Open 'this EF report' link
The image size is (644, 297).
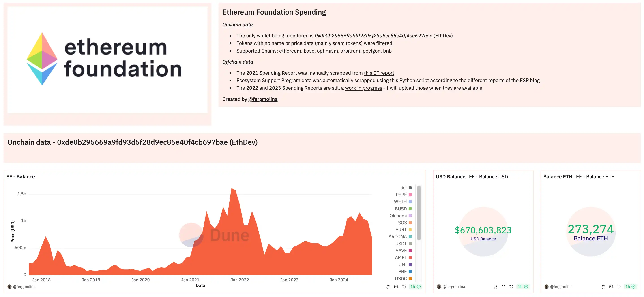pyautogui.click(x=379, y=73)
